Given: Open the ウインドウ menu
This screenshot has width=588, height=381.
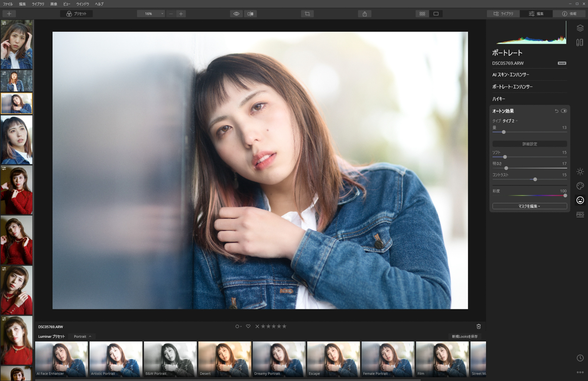Looking at the screenshot, I should point(83,4).
